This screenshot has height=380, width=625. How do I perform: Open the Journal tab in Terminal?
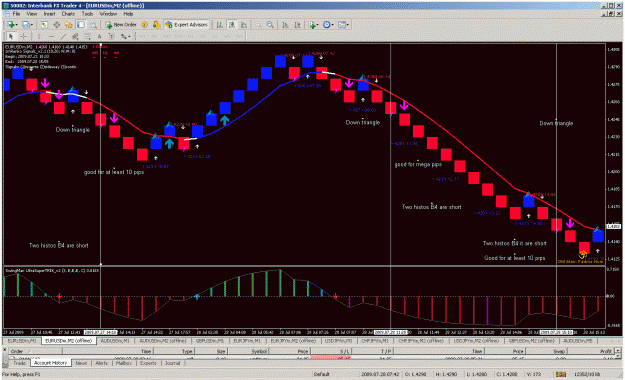pyautogui.click(x=173, y=363)
